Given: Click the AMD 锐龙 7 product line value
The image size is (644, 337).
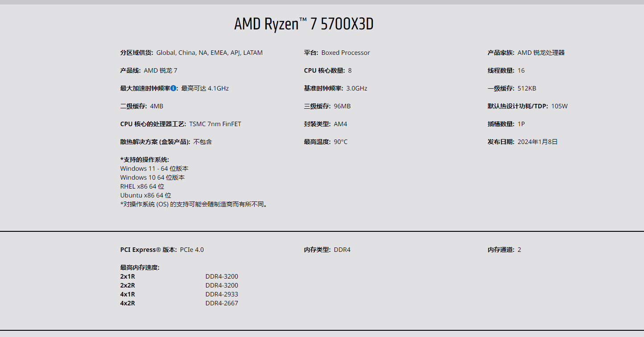Looking at the screenshot, I should tap(161, 70).
